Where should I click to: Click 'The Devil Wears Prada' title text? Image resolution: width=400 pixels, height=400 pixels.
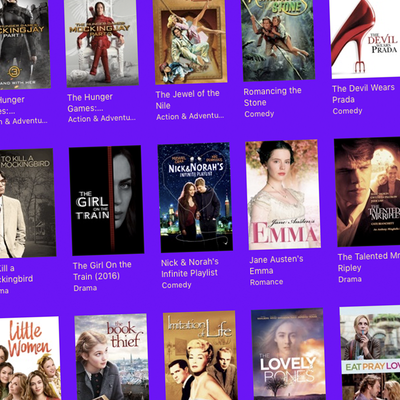coord(363,94)
